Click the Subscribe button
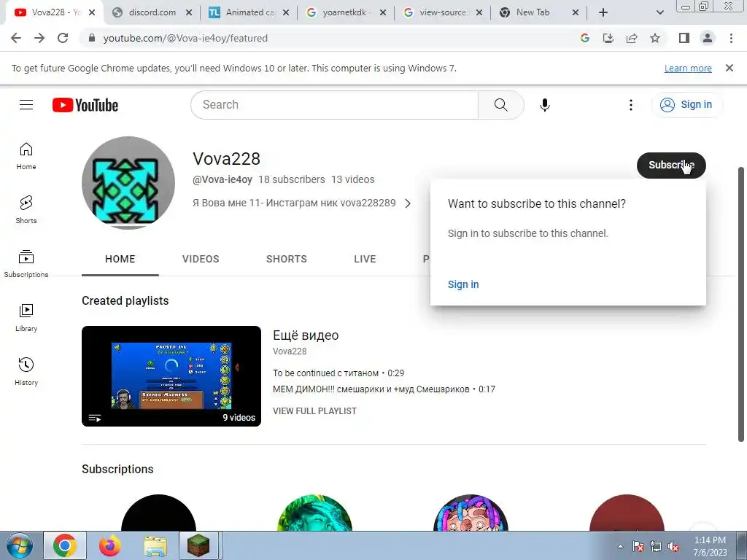747x560 pixels. [x=671, y=166]
